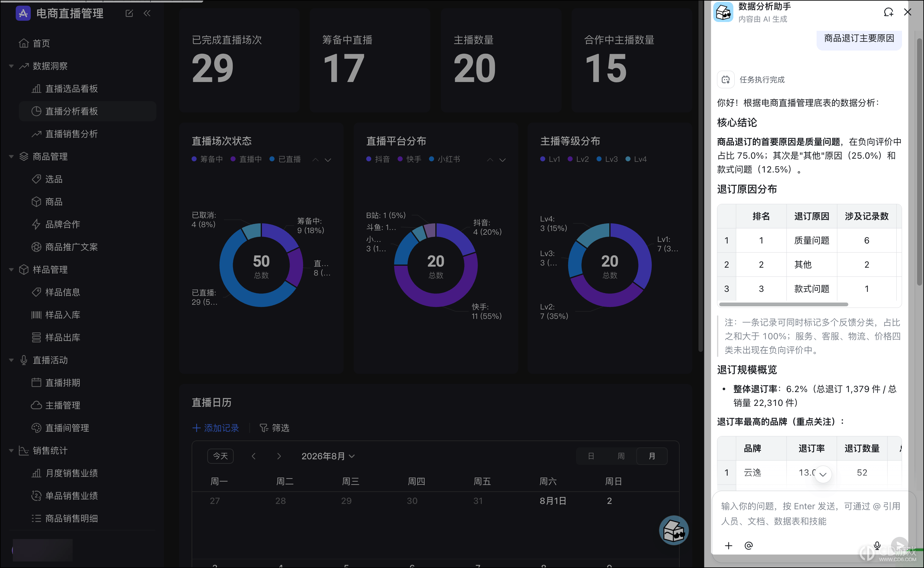Page down the 直播场次状态 legend

click(x=328, y=160)
